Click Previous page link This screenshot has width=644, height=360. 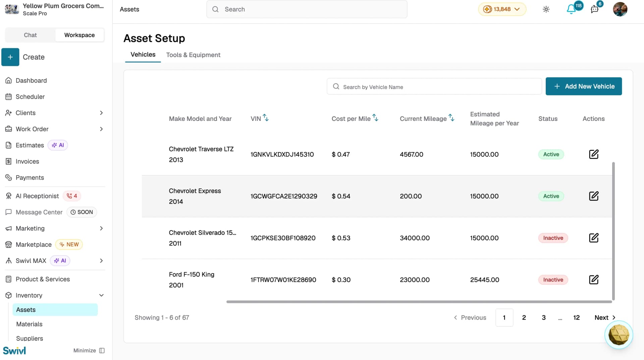click(470, 317)
